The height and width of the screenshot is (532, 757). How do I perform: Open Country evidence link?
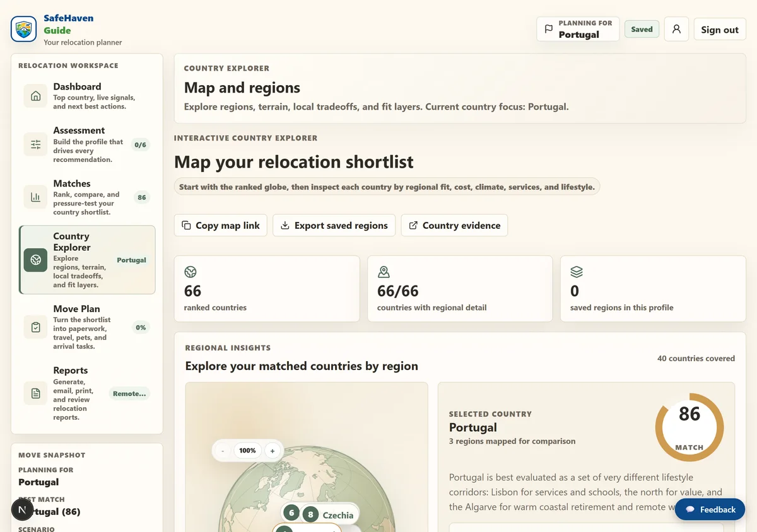click(454, 225)
